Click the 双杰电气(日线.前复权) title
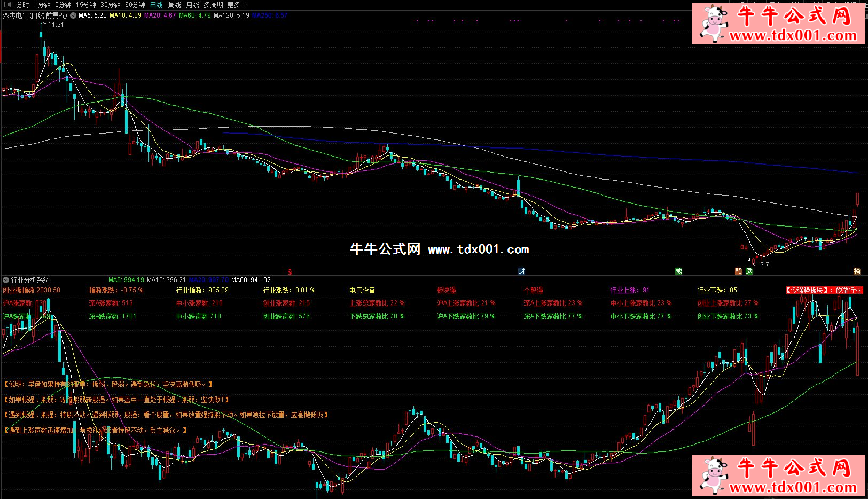The image size is (868, 499). (x=35, y=15)
